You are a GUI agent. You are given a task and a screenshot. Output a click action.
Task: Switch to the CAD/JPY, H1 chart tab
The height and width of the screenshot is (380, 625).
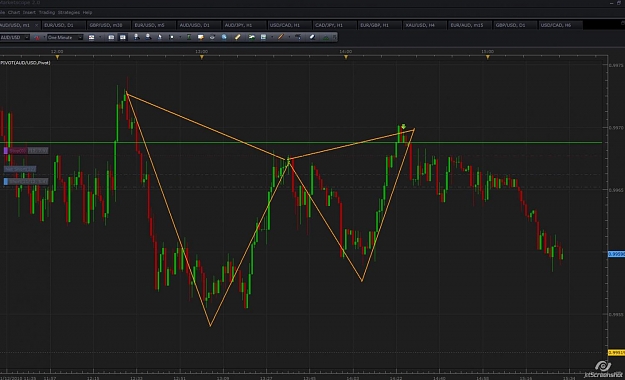[334, 25]
